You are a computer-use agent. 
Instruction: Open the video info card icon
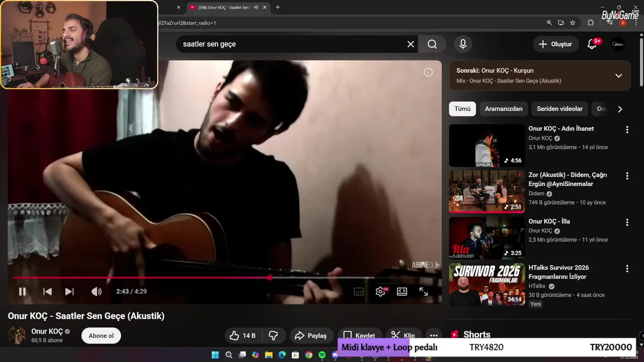pos(428,72)
